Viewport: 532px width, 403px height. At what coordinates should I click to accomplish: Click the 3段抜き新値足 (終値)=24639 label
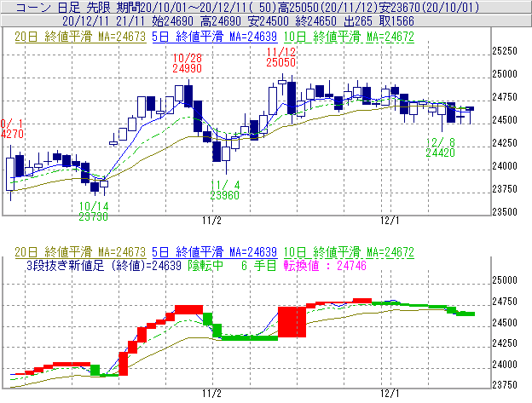[x=104, y=265]
